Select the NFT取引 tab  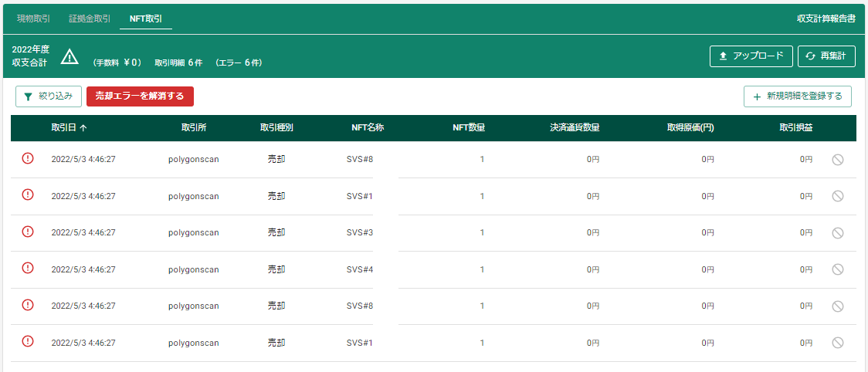[146, 19]
